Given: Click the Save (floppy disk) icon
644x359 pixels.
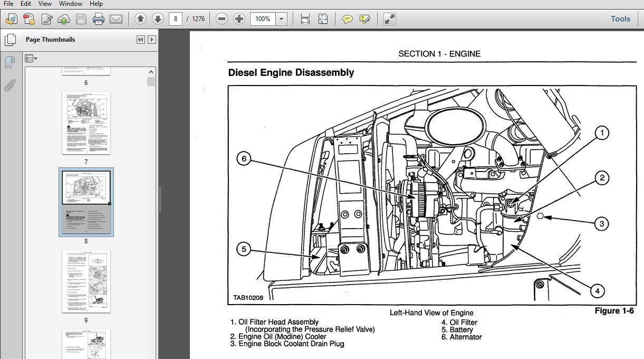Looking at the screenshot, I should pyautogui.click(x=81, y=20).
